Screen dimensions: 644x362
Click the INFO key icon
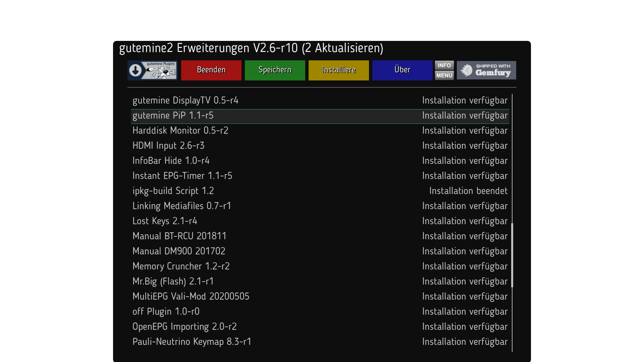pyautogui.click(x=444, y=65)
